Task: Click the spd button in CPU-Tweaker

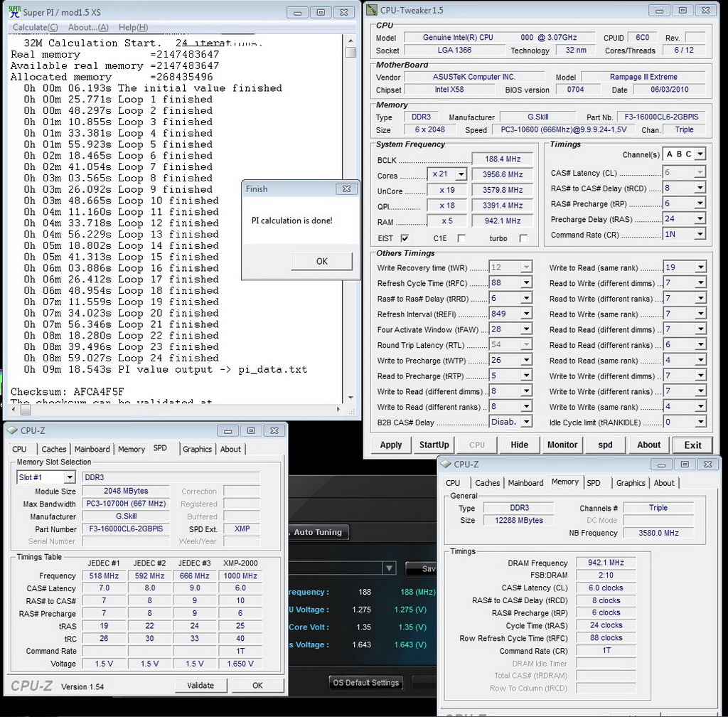Action: coord(605,445)
